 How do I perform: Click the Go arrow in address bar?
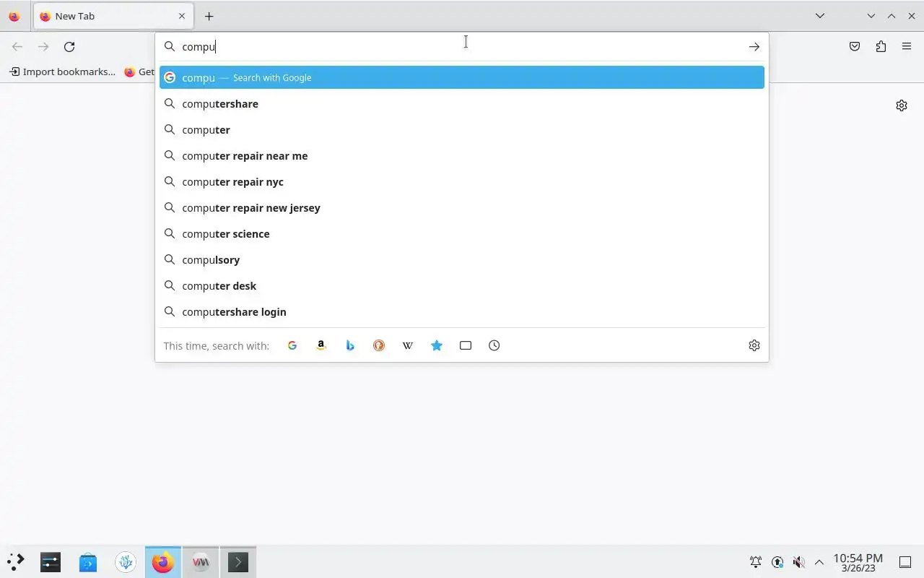pyautogui.click(x=754, y=47)
